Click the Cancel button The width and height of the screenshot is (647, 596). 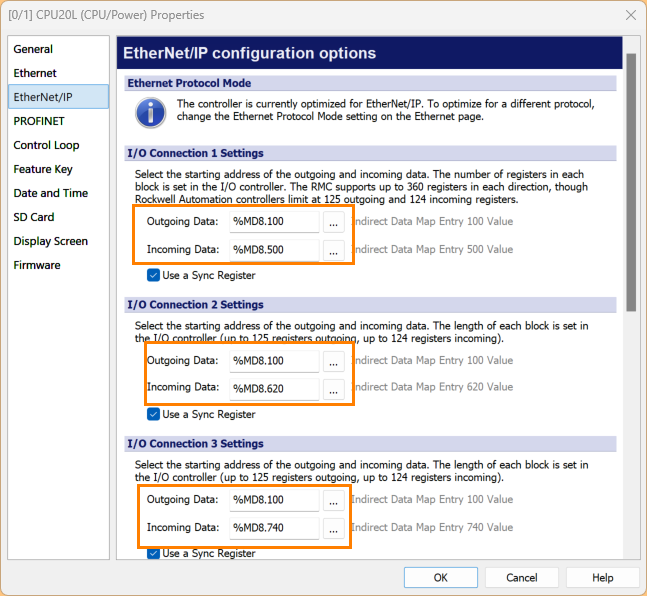[521, 578]
